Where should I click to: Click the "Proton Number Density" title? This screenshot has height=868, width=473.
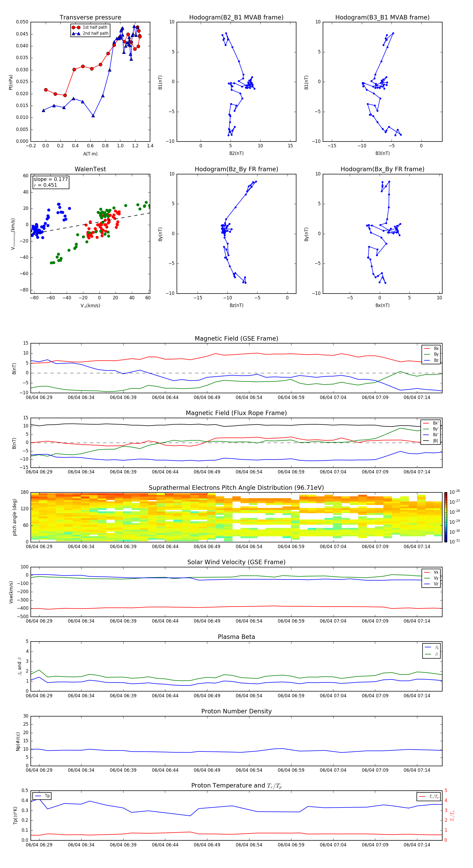point(236,711)
